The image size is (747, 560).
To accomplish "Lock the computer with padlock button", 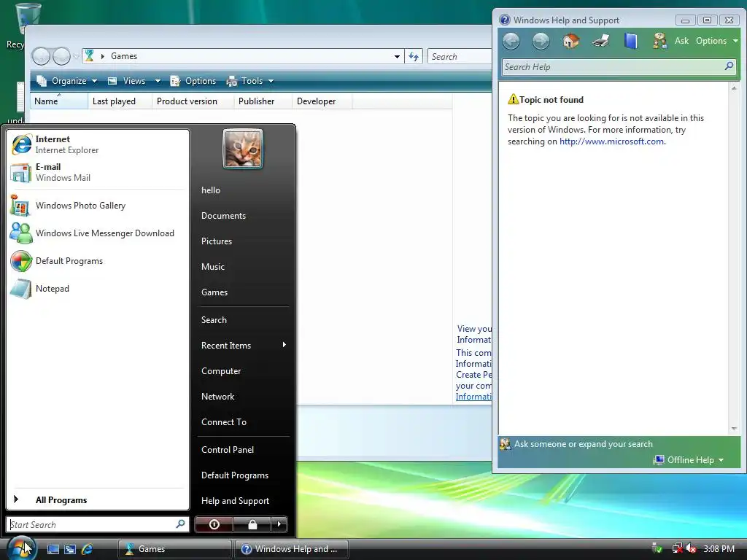I will click(252, 524).
